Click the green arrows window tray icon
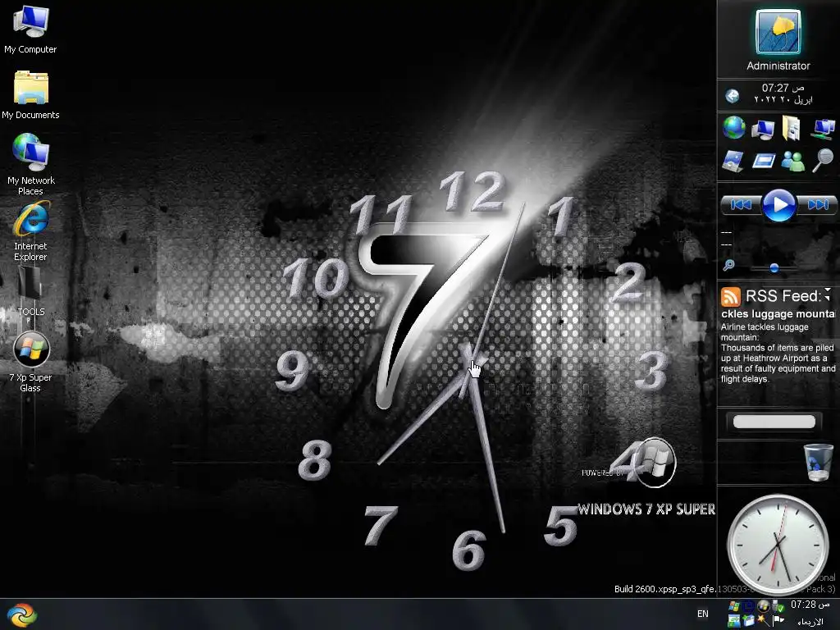This screenshot has height=630, width=840. point(734,622)
